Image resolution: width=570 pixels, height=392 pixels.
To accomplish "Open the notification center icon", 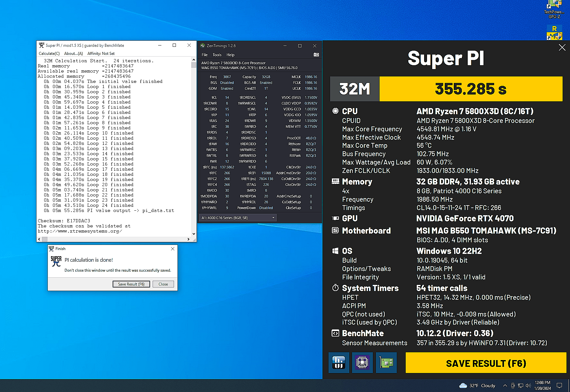I will click(x=559, y=386).
